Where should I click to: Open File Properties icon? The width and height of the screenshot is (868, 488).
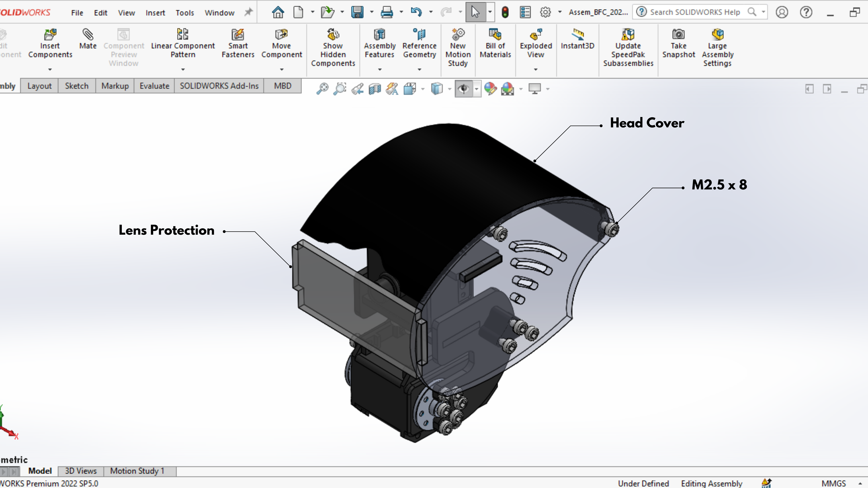click(525, 12)
